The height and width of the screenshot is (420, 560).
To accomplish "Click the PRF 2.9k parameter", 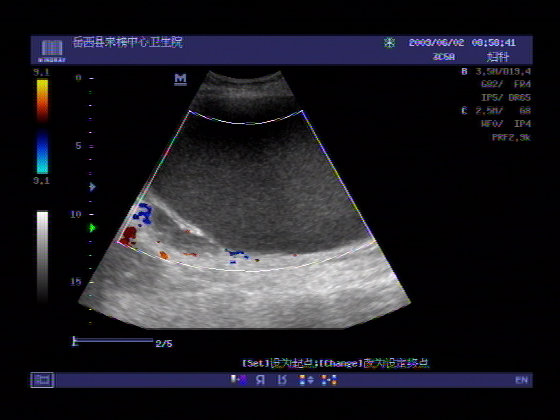I will point(511,138).
